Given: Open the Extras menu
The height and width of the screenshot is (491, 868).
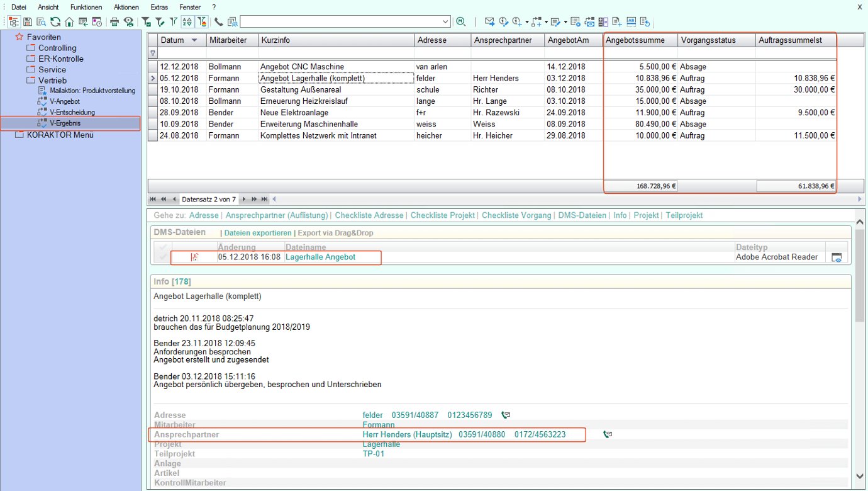Looking at the screenshot, I should pyautogui.click(x=159, y=7).
